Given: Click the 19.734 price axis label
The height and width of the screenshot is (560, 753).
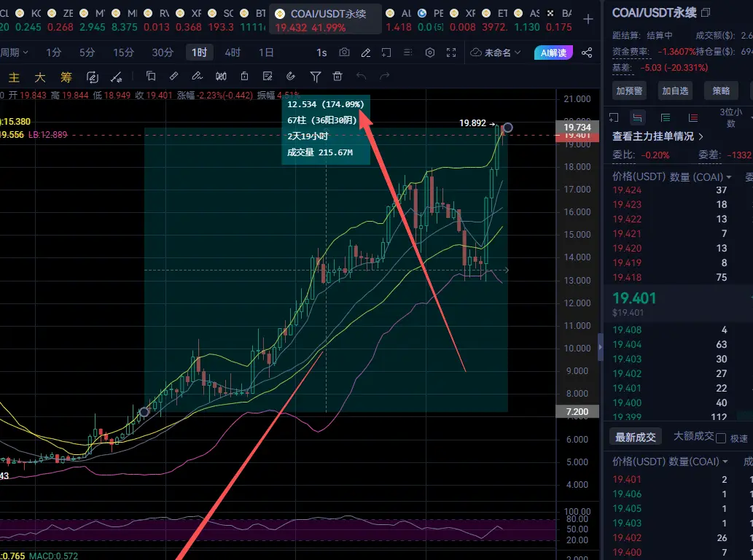Looking at the screenshot, I should [577, 128].
